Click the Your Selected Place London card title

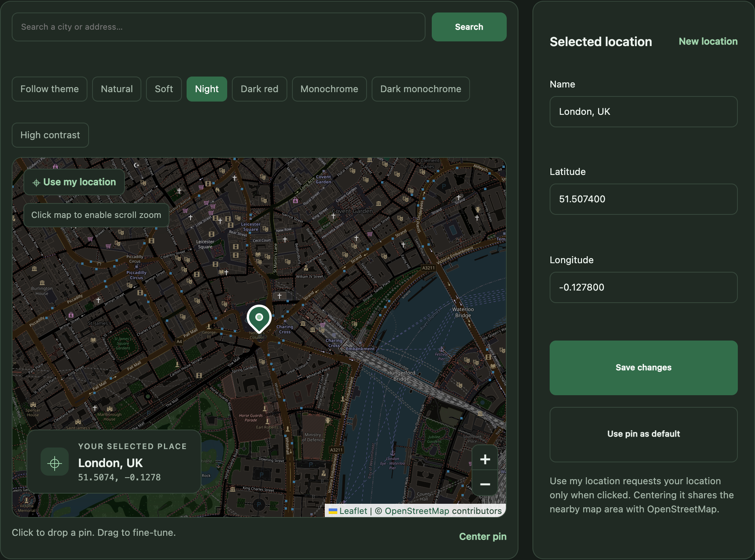click(110, 463)
